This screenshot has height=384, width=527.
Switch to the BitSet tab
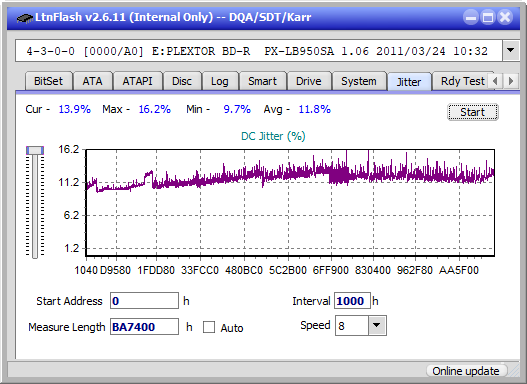48,81
